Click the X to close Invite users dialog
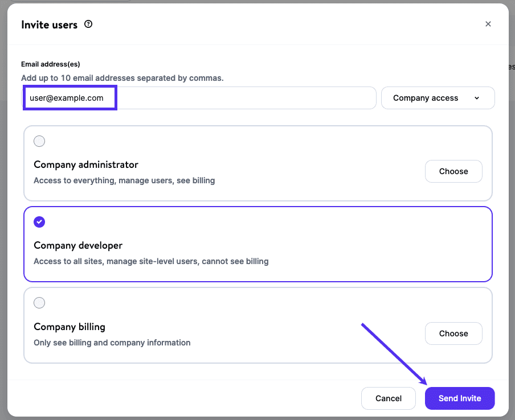Viewport: 515px width, 420px height. [488, 24]
